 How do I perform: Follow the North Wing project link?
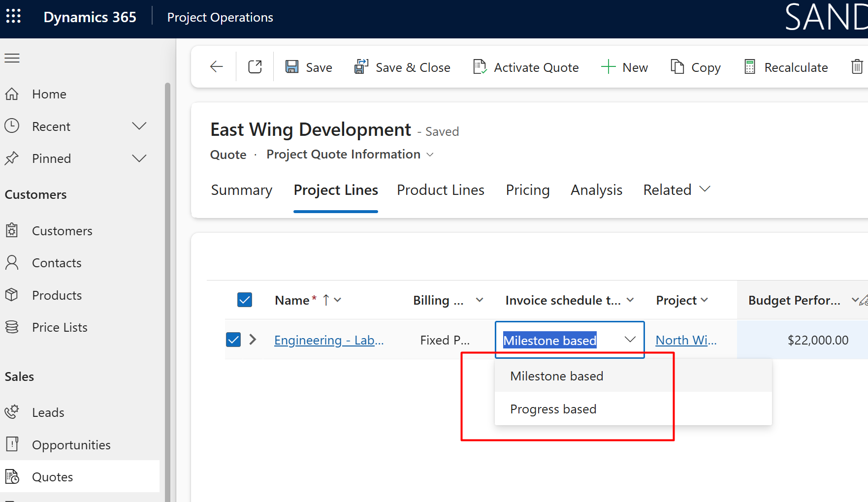(x=686, y=340)
